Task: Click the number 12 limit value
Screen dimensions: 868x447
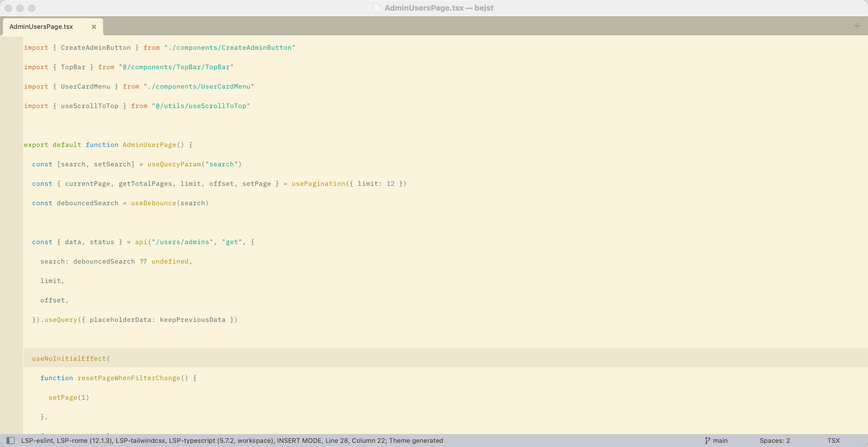Action: (390, 184)
